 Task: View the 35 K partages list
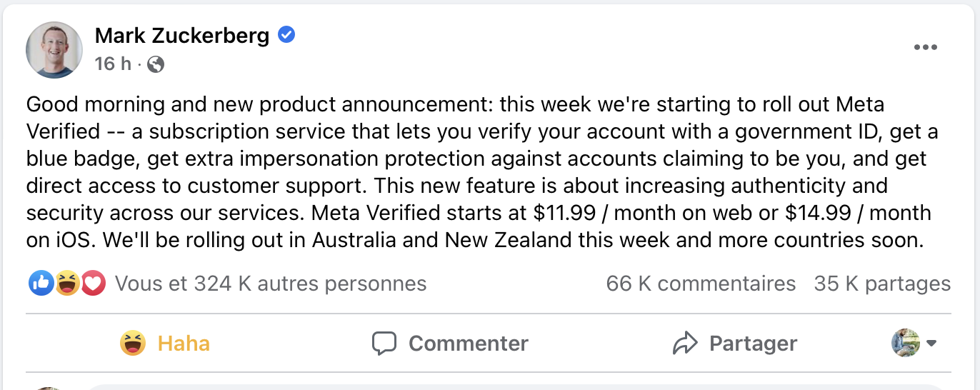point(882,284)
